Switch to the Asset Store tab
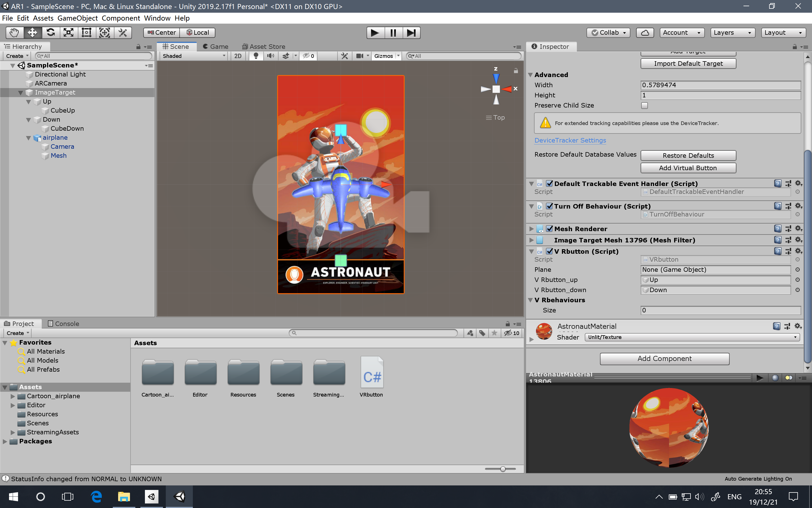 pyautogui.click(x=264, y=46)
